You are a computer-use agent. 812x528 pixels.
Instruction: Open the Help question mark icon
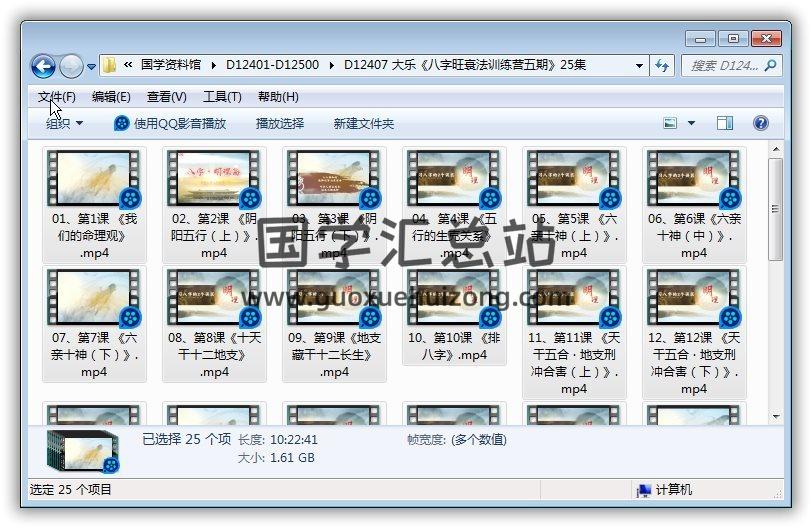point(760,124)
